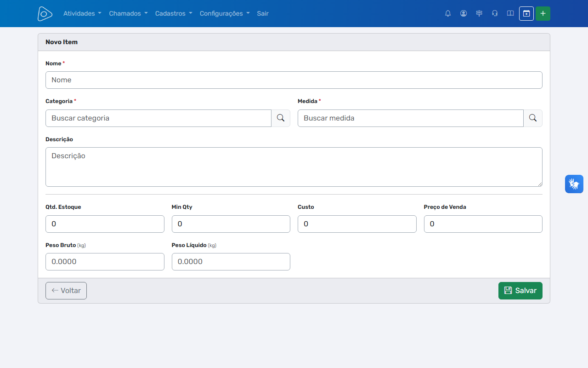Go to home via the app logo
Screen dimensions: 588x368
coord(45,14)
